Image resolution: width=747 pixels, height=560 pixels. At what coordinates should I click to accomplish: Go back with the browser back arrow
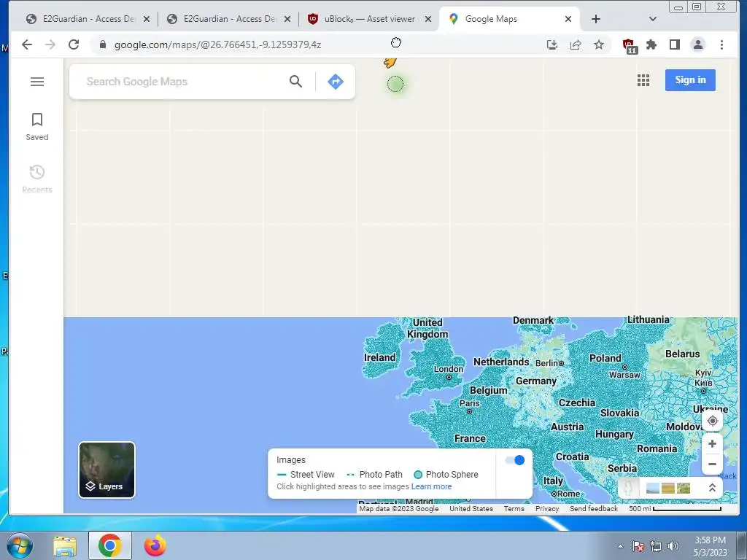click(x=27, y=44)
